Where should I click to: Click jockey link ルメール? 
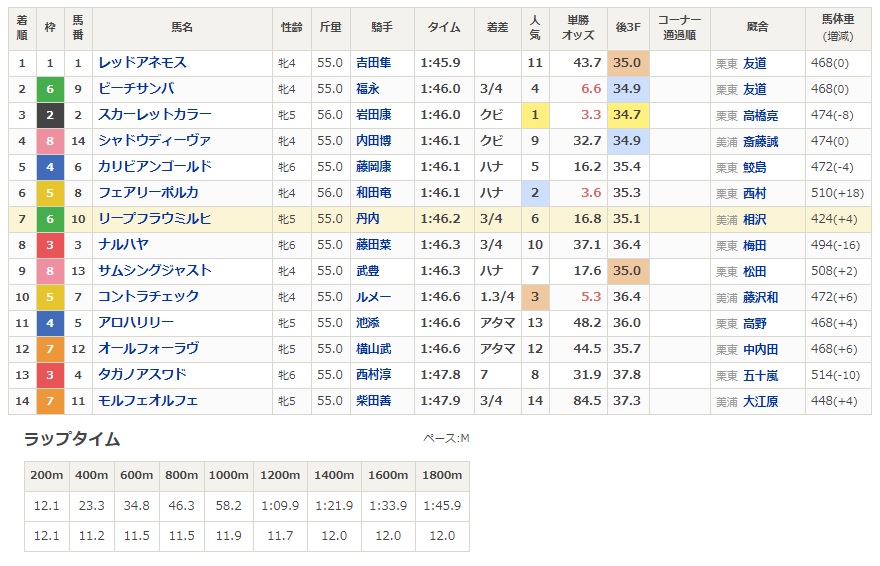coord(373,297)
